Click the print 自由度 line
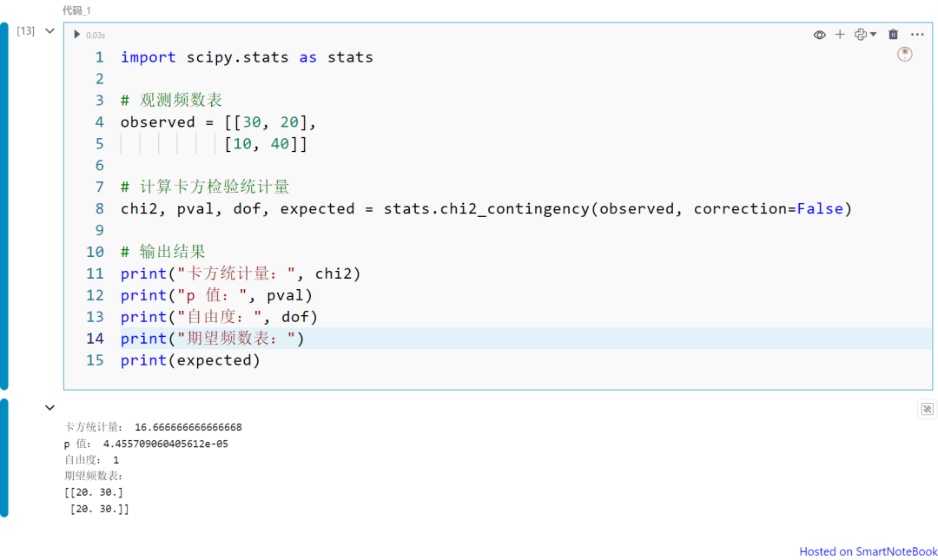This screenshot has width=938, height=560. coord(219,317)
